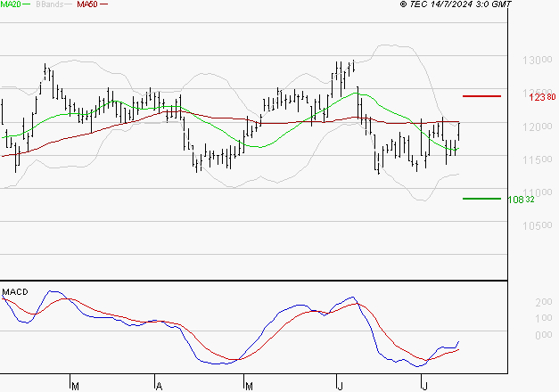559x392 pixels.
Task: Click the MA50 legend label
Action: pyautogui.click(x=87, y=4)
